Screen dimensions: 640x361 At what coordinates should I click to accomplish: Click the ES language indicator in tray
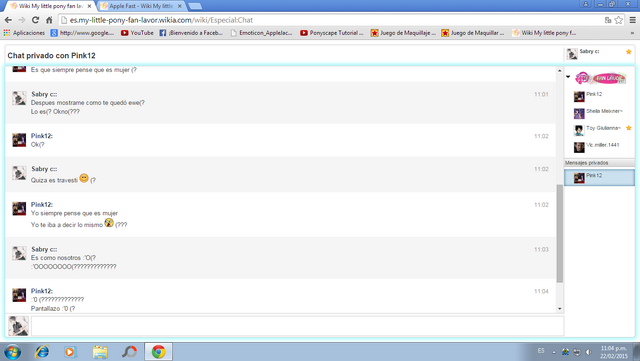click(541, 351)
